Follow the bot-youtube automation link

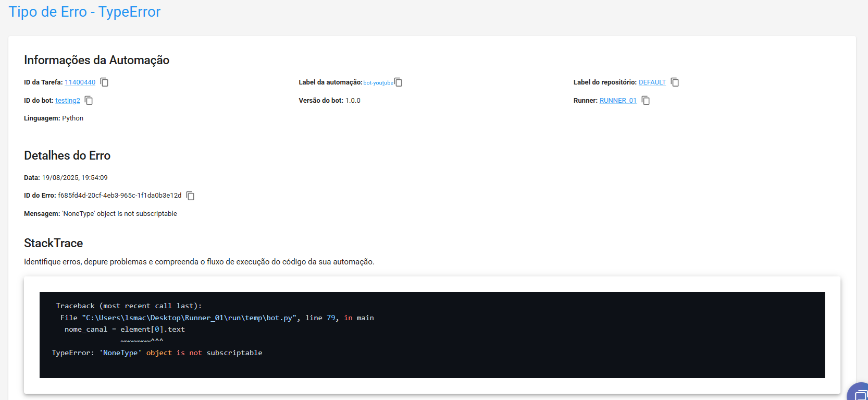point(378,83)
